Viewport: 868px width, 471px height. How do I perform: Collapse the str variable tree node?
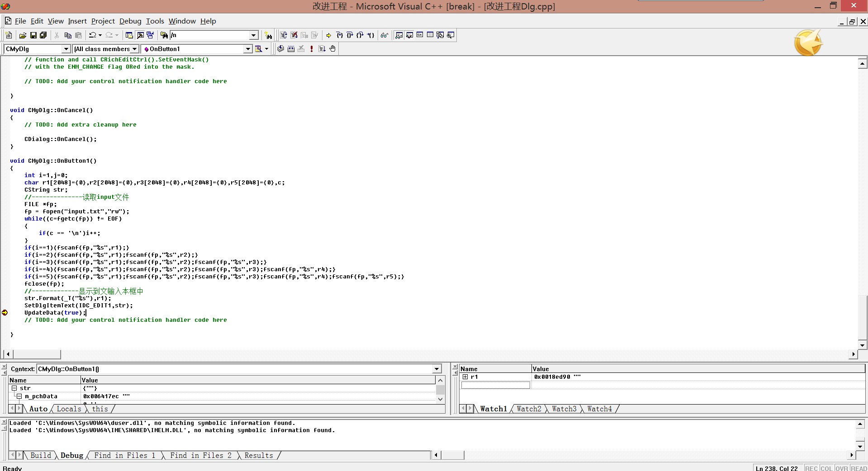coord(14,388)
